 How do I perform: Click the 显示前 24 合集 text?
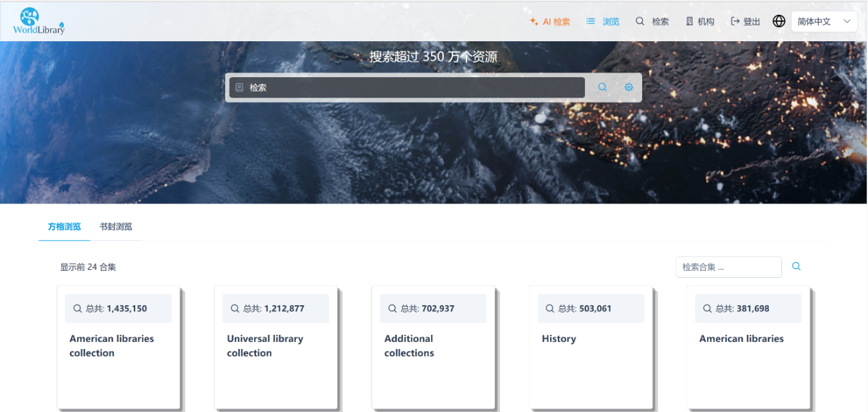[x=88, y=267]
